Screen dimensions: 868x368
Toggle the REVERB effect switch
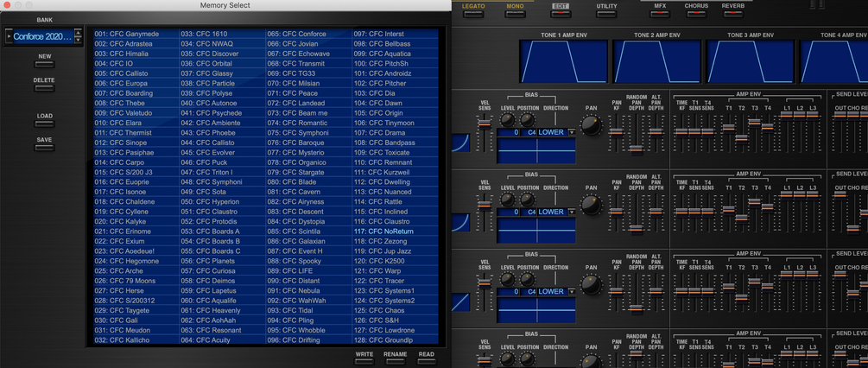[733, 14]
